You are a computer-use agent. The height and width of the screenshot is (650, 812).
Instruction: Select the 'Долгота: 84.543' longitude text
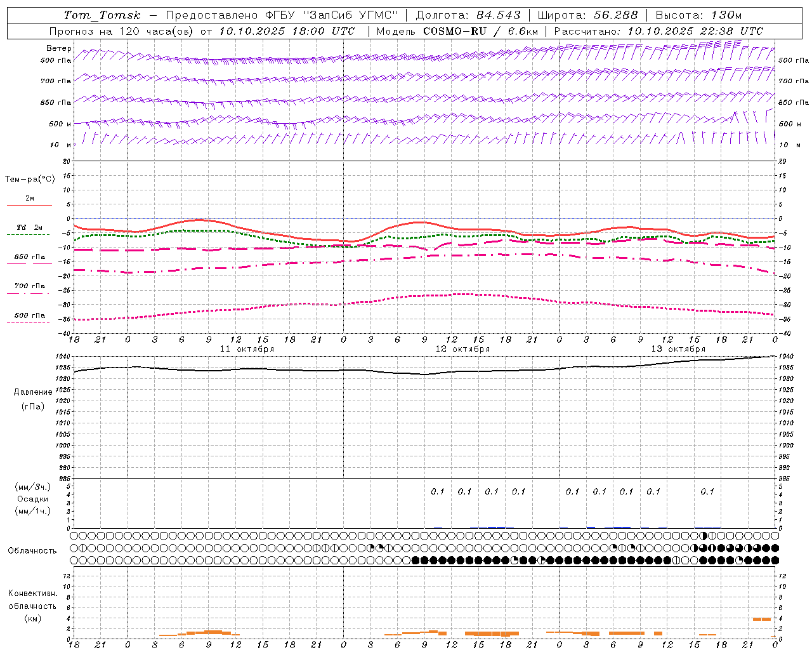point(468,15)
